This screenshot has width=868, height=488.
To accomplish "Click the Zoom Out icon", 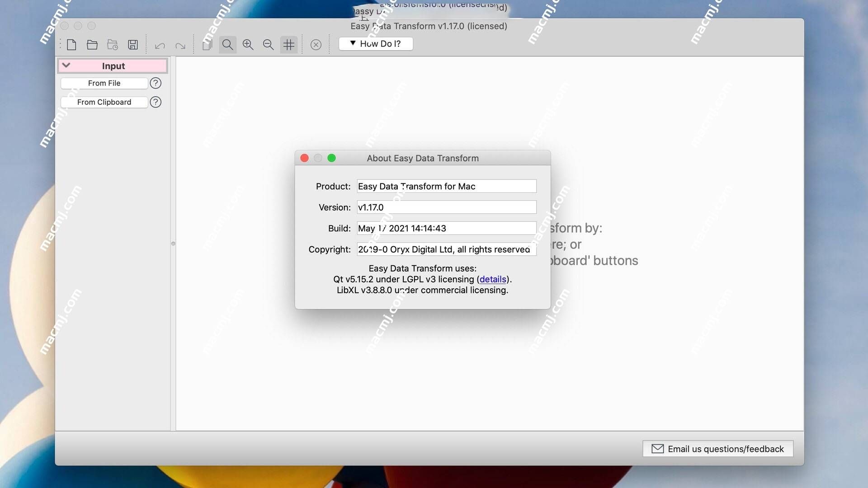I will pos(268,44).
